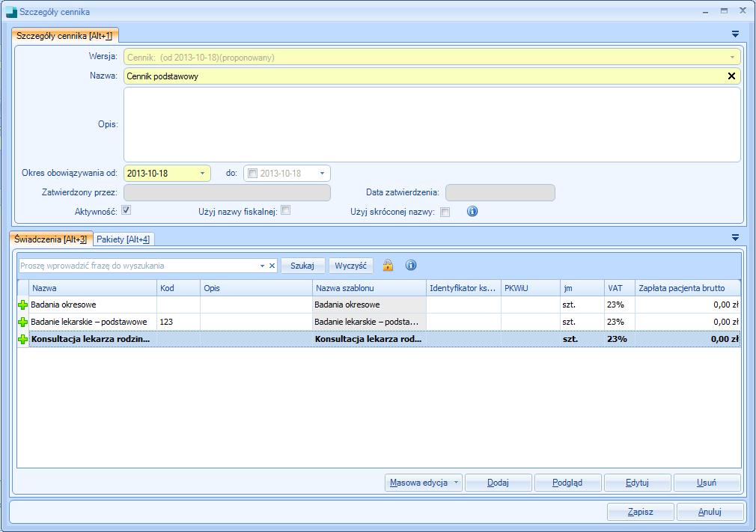Open the 'do' date dropdown arrow
The height and width of the screenshot is (532, 756).
click(322, 173)
